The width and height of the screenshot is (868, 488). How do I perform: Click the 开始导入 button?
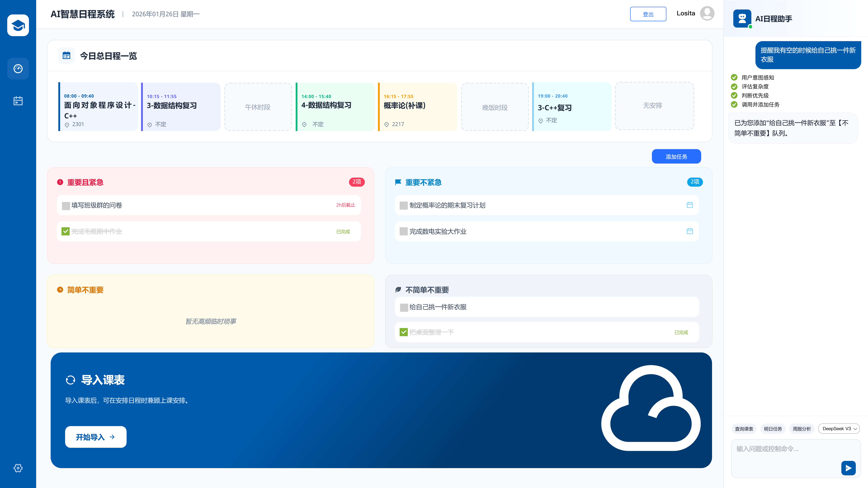pos(96,437)
